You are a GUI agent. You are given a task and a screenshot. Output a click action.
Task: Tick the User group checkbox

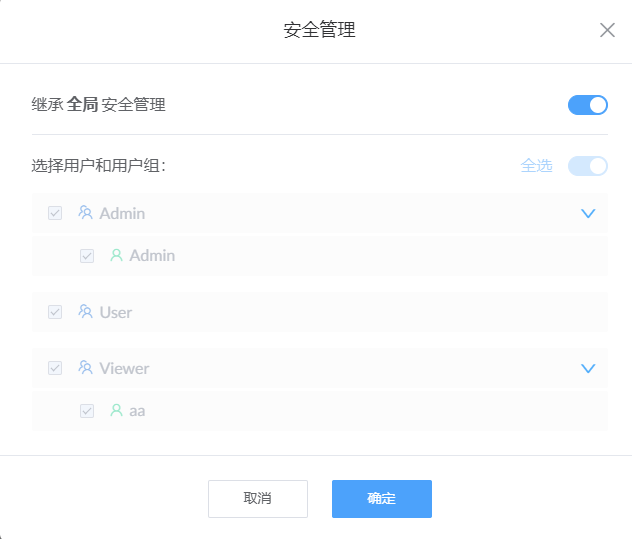(55, 312)
